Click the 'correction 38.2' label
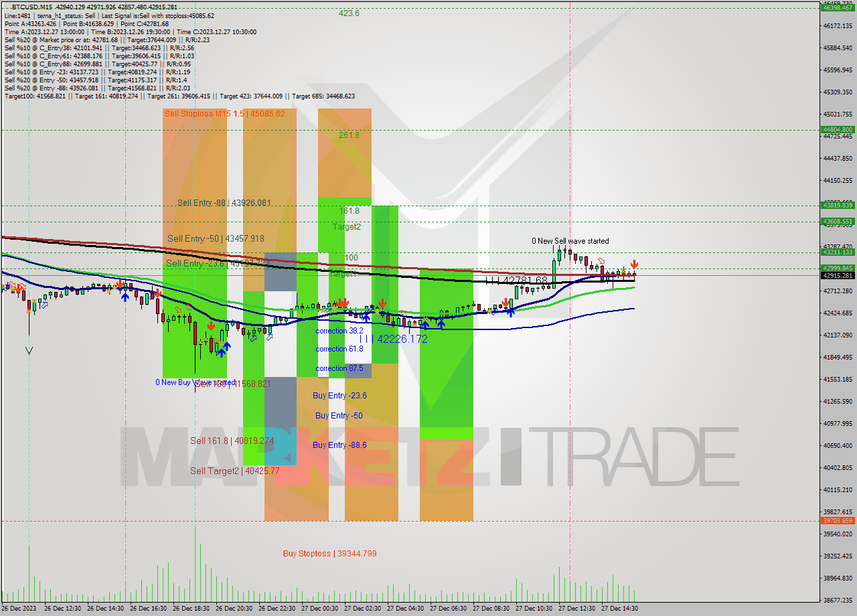The image size is (857, 616). click(x=339, y=331)
